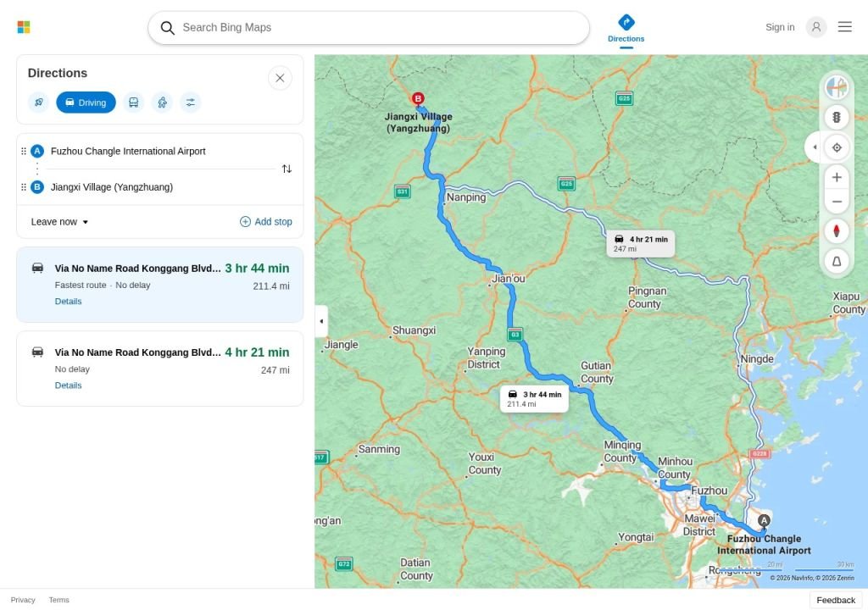Select the walking directions mode icon
The image size is (868, 610).
[x=162, y=103]
